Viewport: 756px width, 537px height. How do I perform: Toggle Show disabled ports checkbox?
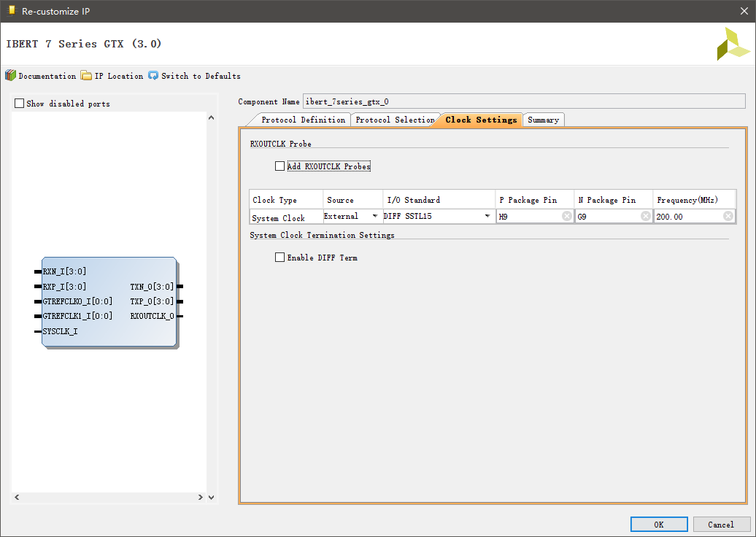pos(19,103)
